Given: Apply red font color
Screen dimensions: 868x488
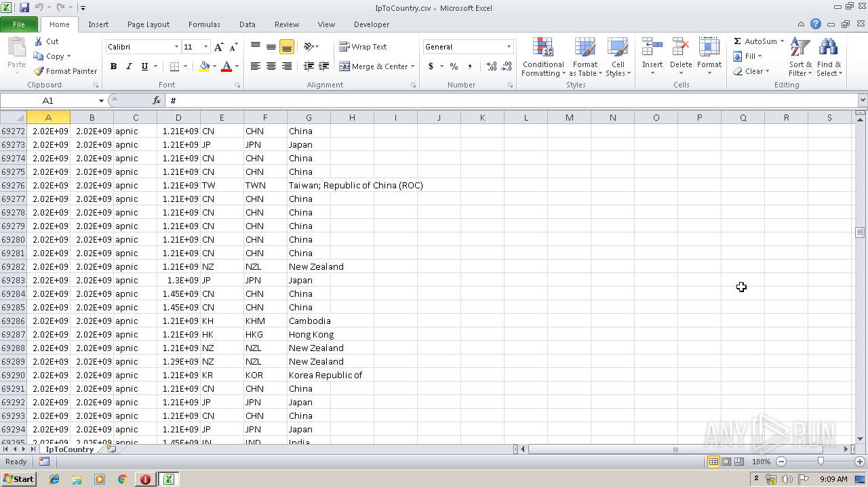Looking at the screenshot, I should 226,66.
